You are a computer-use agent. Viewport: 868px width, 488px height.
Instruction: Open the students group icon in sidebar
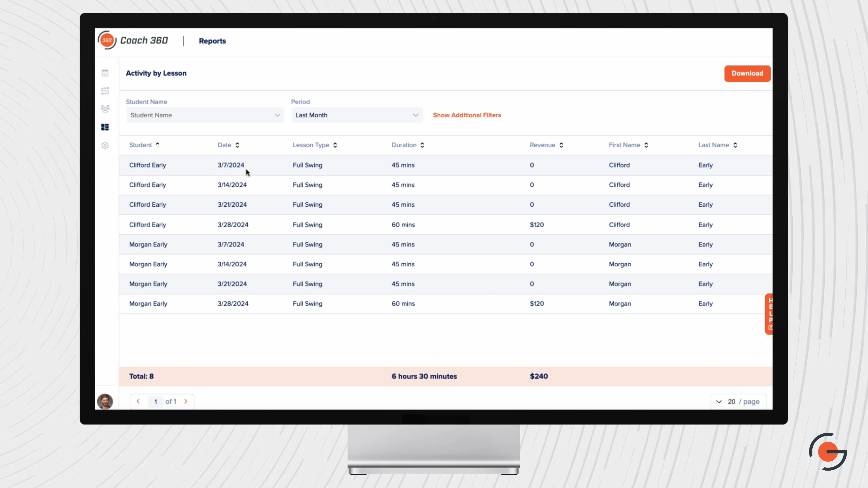point(105,108)
